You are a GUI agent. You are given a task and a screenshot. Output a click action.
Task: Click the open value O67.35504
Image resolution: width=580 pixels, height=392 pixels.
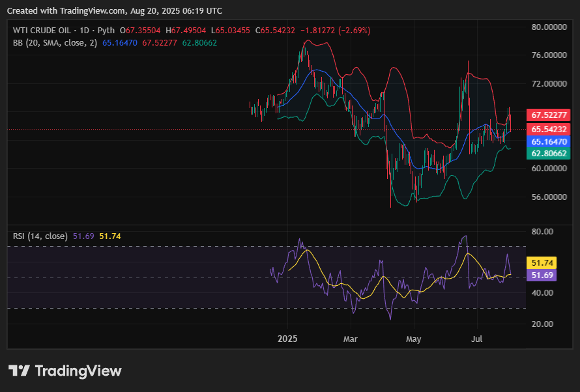coord(140,31)
